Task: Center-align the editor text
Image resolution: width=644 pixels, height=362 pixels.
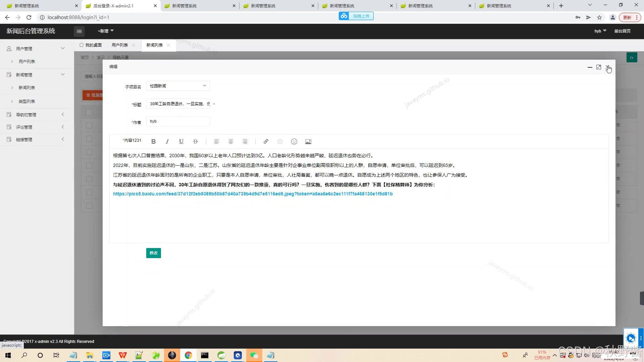Action: [x=231, y=141]
